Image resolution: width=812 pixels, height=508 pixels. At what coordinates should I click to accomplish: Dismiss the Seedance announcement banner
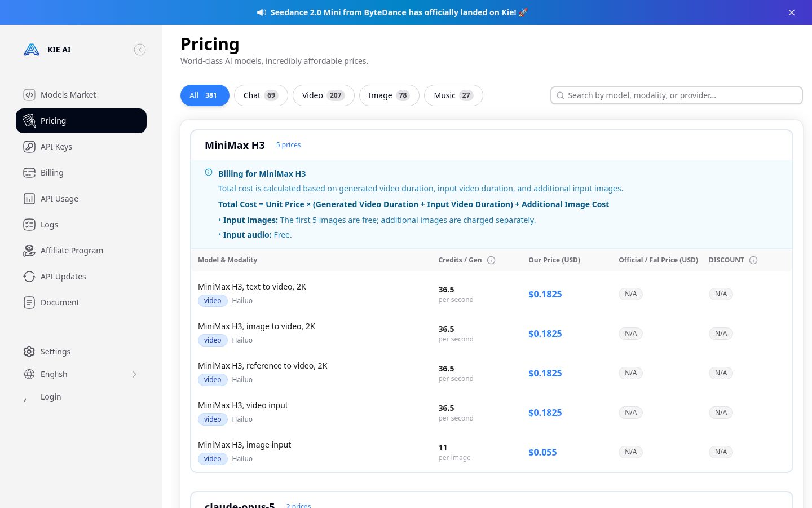coord(792,12)
